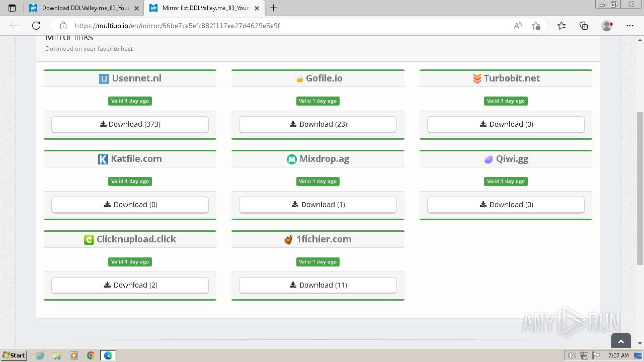Click Usennet.nl 'Valid 1 day ago' badge
Viewport: 644px width, 362px height.
click(130, 101)
